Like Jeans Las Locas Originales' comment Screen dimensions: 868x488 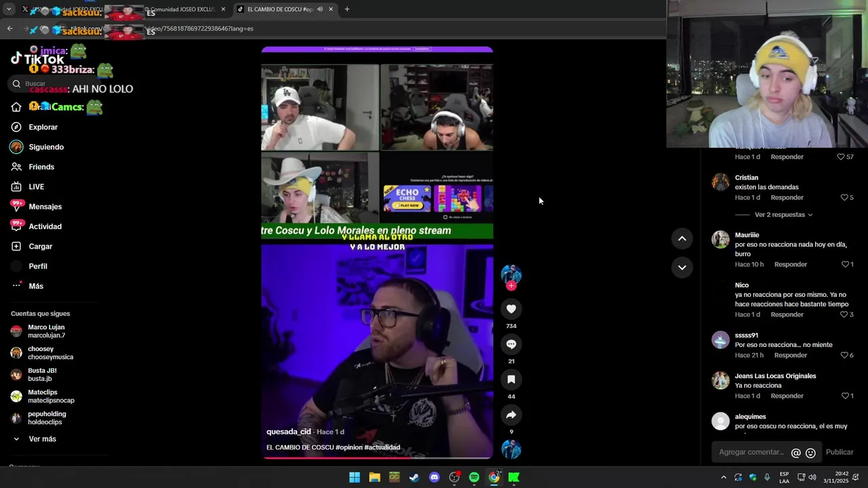tap(845, 396)
